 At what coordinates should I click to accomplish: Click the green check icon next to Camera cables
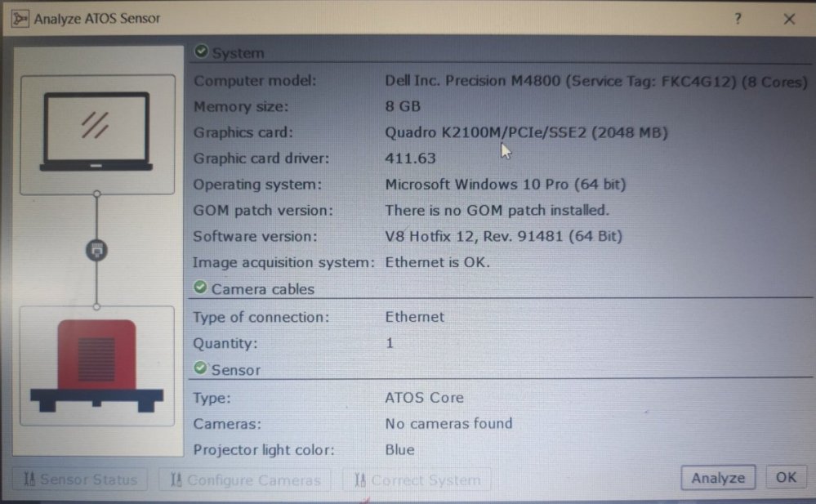point(200,287)
